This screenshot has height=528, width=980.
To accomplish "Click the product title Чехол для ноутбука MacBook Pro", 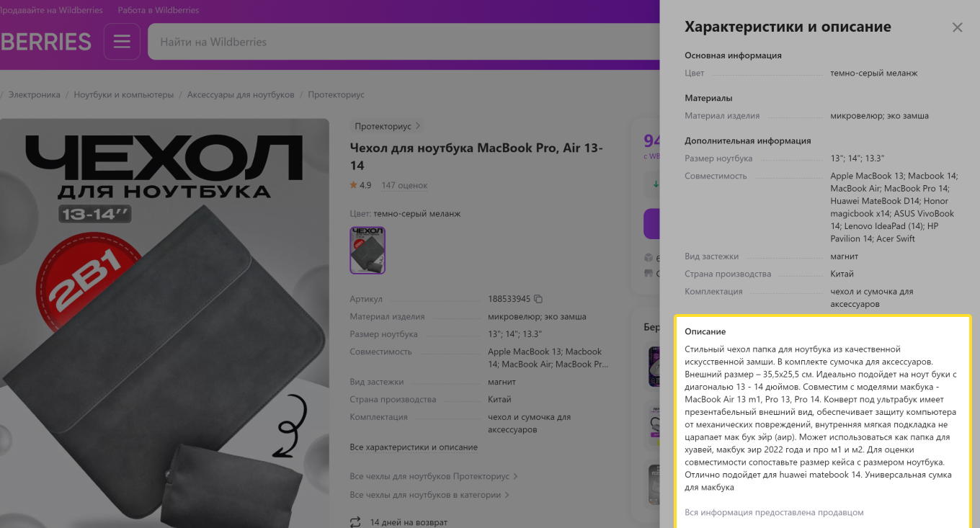I will [x=476, y=156].
